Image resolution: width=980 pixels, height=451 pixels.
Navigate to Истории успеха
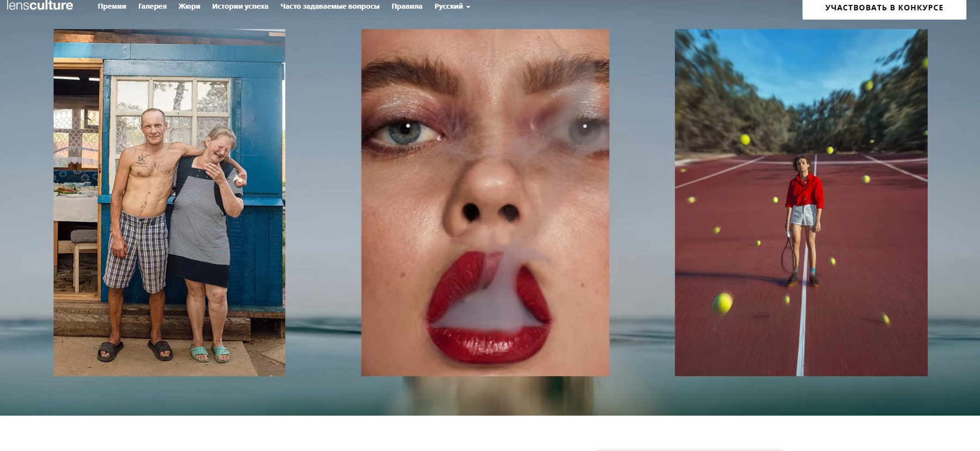(x=240, y=7)
